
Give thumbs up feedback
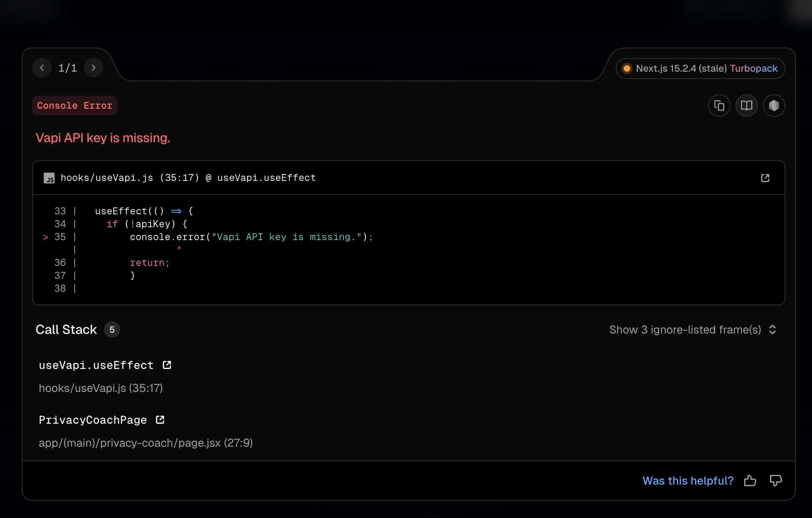click(x=750, y=481)
